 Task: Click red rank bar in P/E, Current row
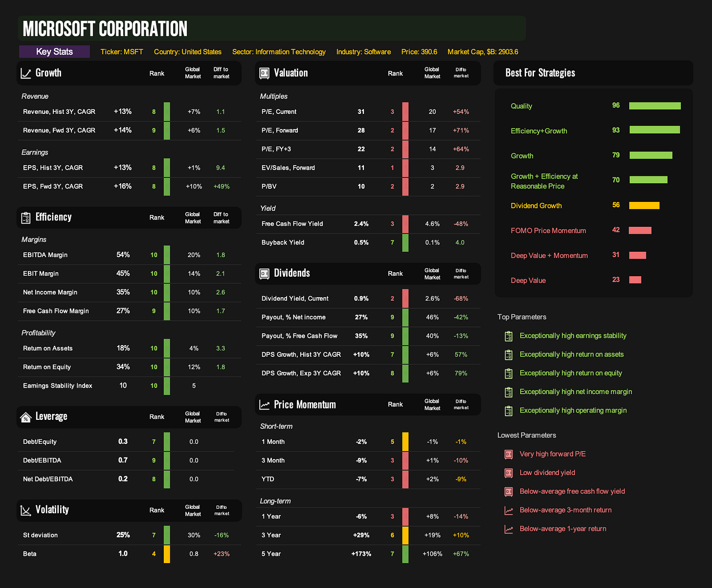405,112
